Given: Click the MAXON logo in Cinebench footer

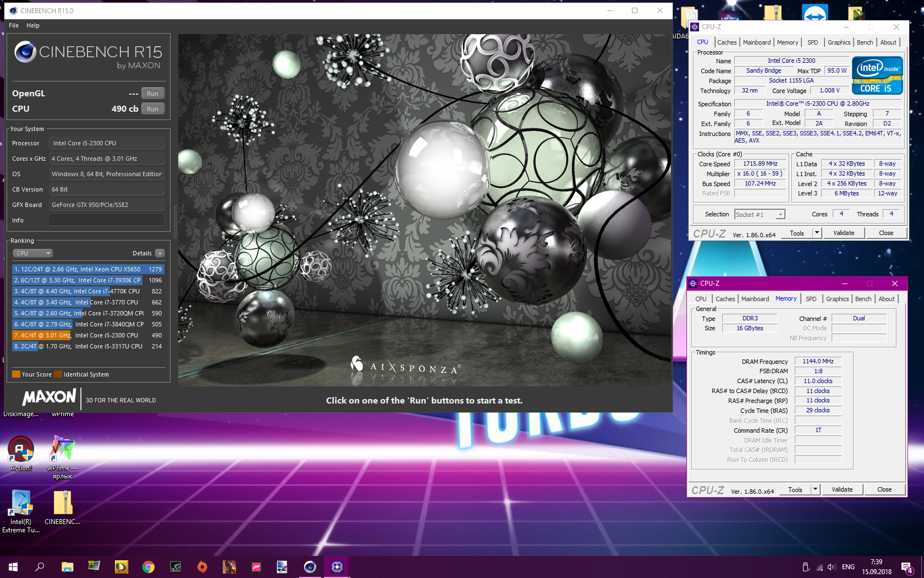Looking at the screenshot, I should click(50, 397).
